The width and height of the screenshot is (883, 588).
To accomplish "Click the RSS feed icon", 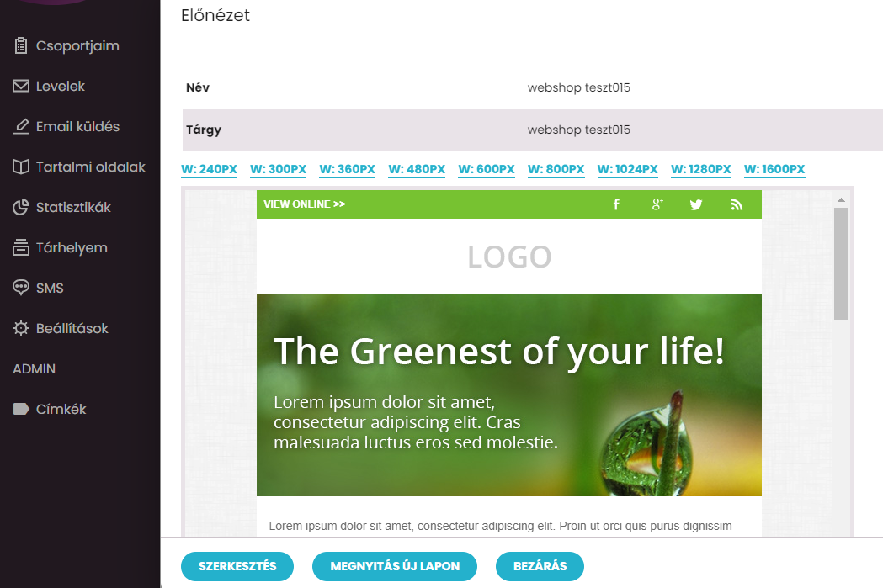I will [x=737, y=204].
